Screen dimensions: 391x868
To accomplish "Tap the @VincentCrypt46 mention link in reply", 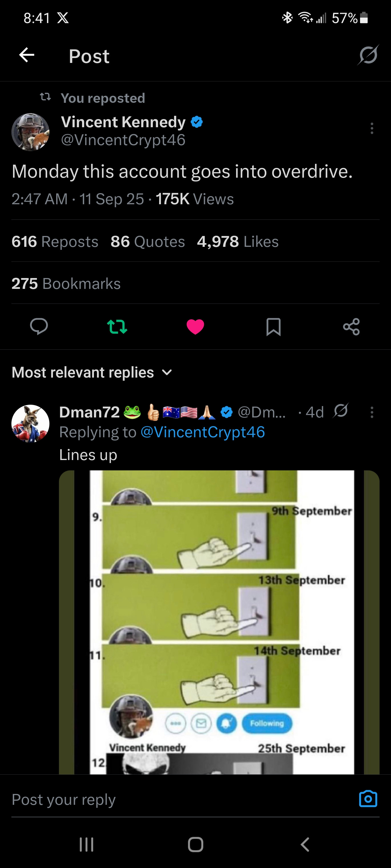I will click(202, 432).
